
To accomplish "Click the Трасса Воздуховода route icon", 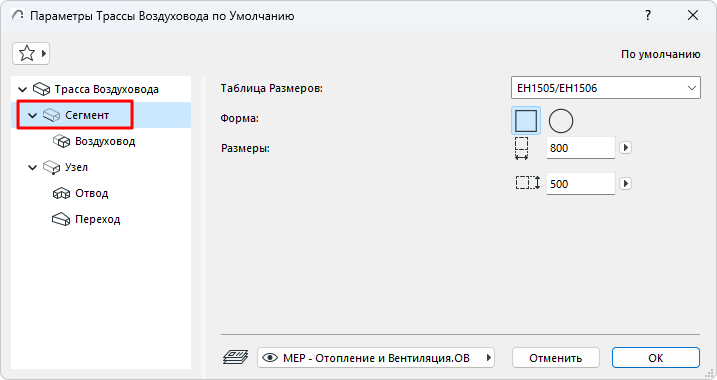I will click(x=41, y=89).
